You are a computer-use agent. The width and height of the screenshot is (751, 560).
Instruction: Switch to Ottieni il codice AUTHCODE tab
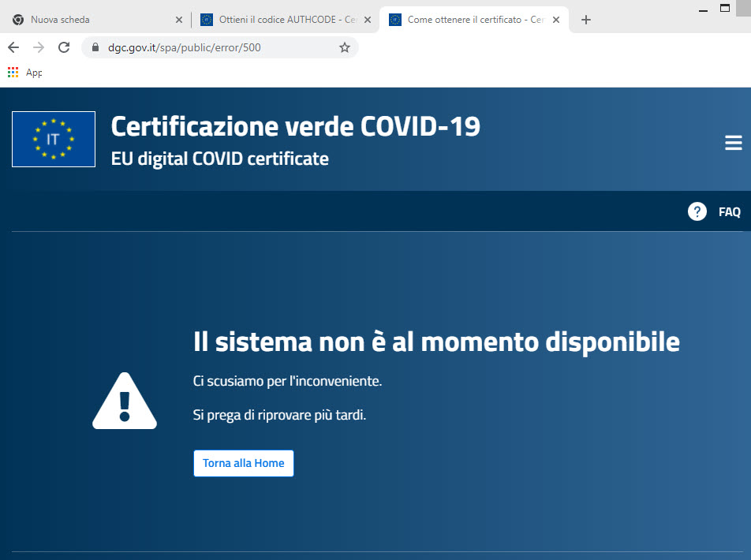click(x=287, y=20)
